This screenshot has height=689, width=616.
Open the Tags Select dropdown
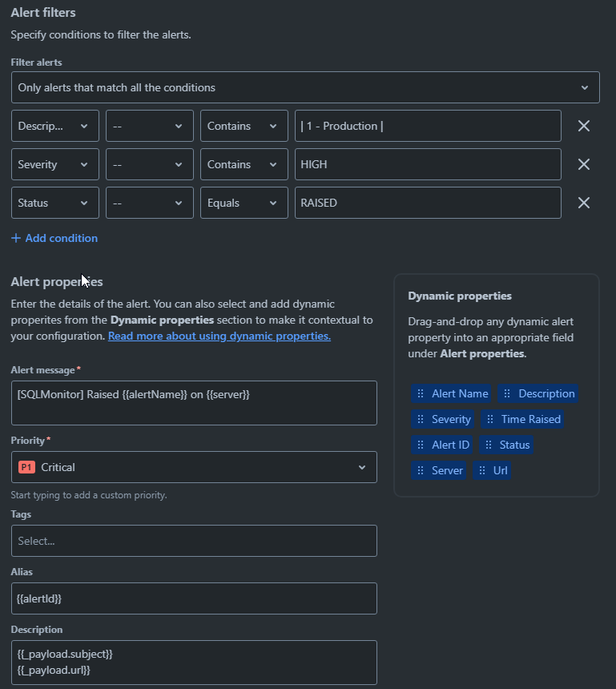[194, 541]
